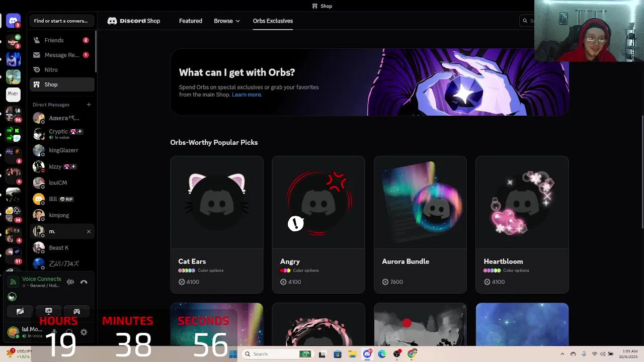Open DM with louiCM
Image resolution: width=644 pixels, height=362 pixels.
point(62,183)
